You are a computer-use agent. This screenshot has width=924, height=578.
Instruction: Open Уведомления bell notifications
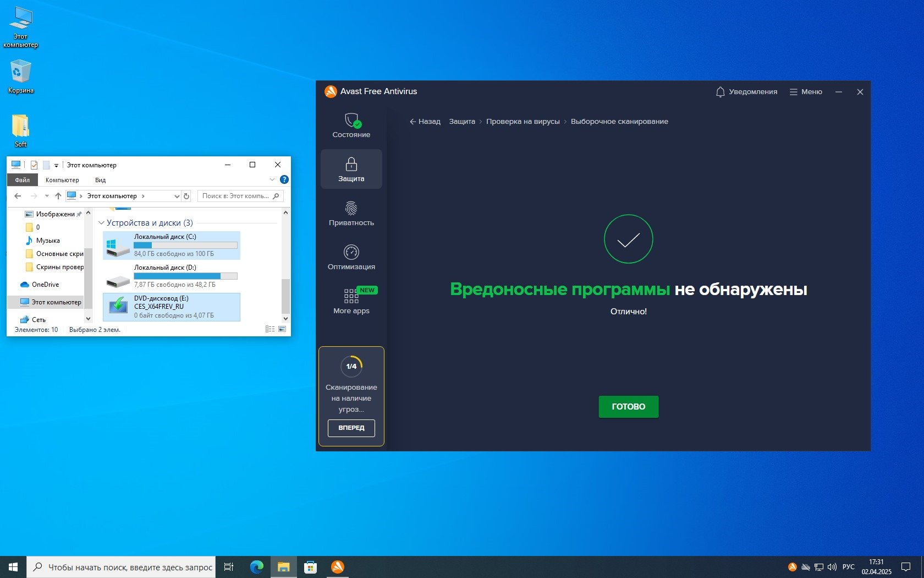point(746,92)
